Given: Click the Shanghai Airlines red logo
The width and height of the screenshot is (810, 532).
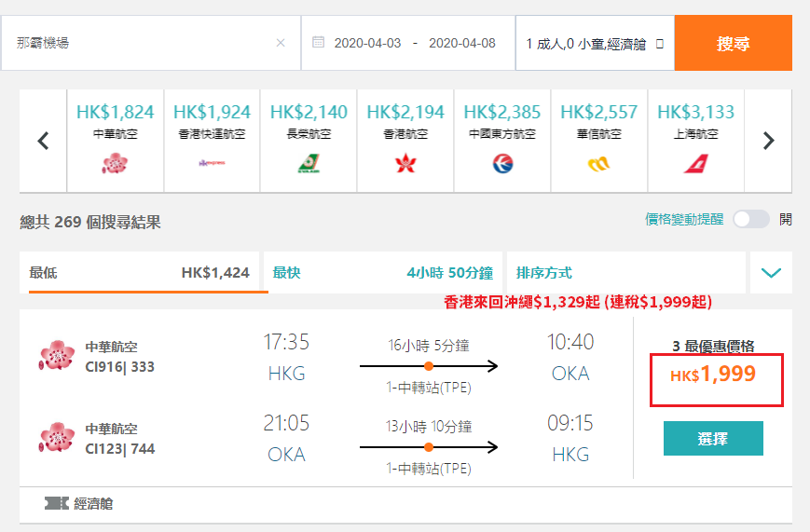Looking at the screenshot, I should tap(696, 164).
